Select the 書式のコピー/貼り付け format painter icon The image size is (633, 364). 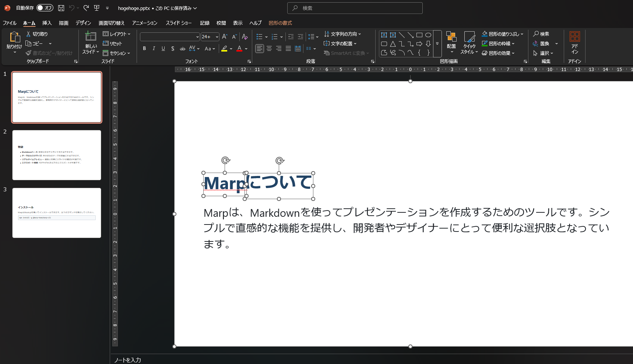tap(28, 53)
